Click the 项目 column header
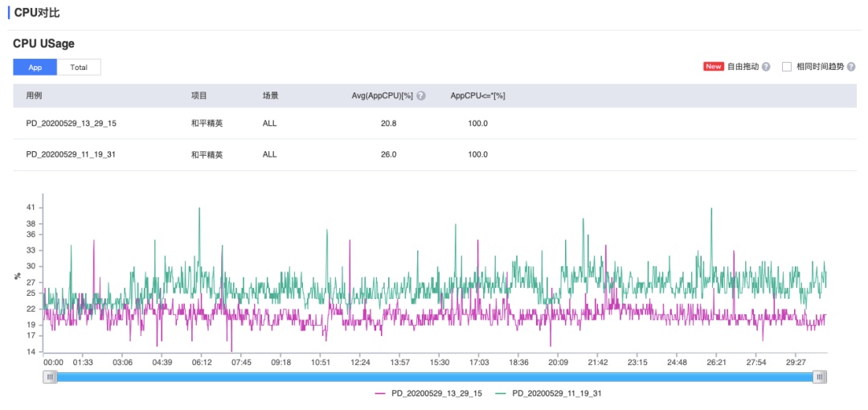The height and width of the screenshot is (410, 868). 199,96
